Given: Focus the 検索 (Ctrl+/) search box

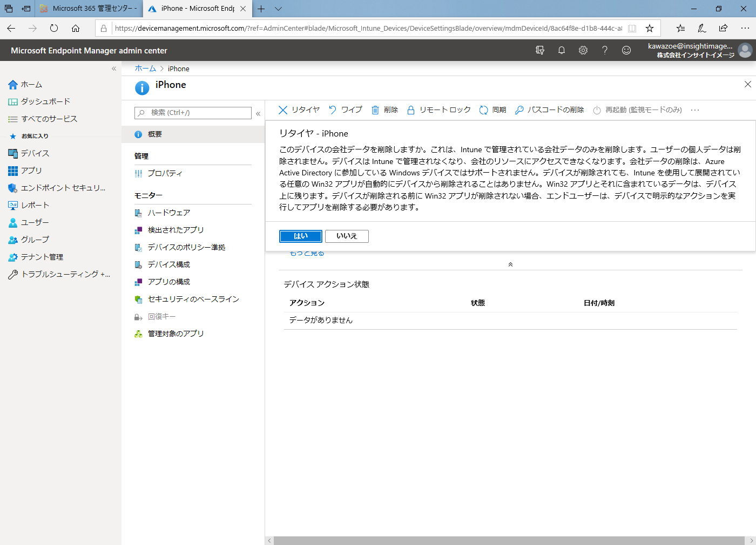Looking at the screenshot, I should pyautogui.click(x=193, y=113).
